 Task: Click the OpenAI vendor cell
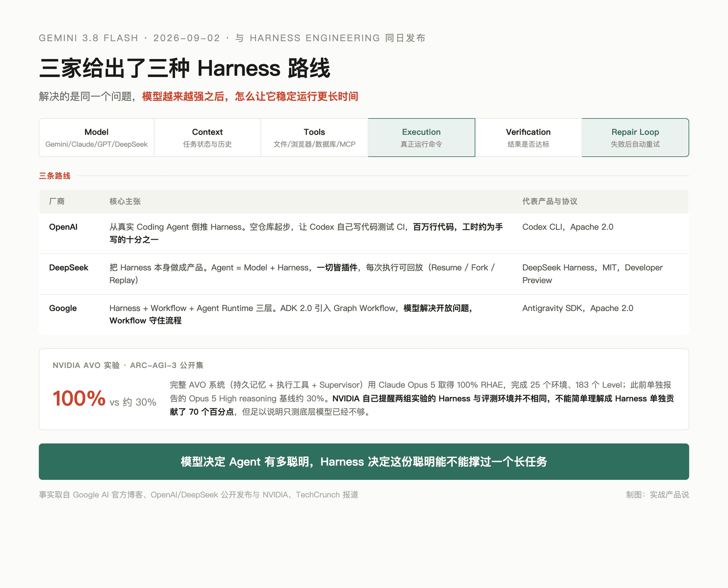(x=63, y=227)
